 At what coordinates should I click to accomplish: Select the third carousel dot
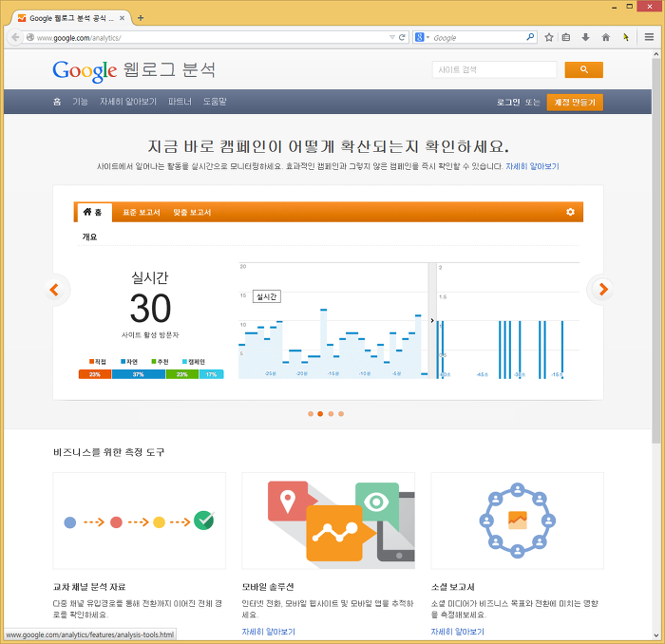click(331, 414)
